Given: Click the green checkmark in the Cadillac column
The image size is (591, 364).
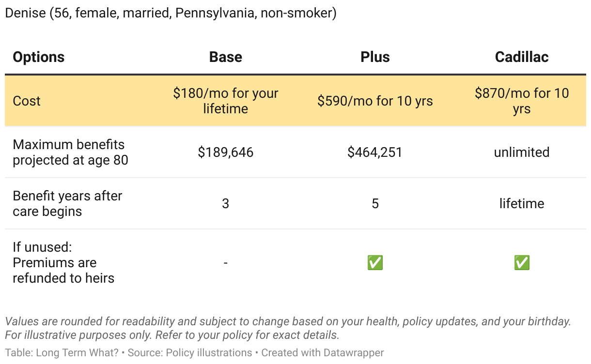Looking at the screenshot, I should [x=522, y=263].
